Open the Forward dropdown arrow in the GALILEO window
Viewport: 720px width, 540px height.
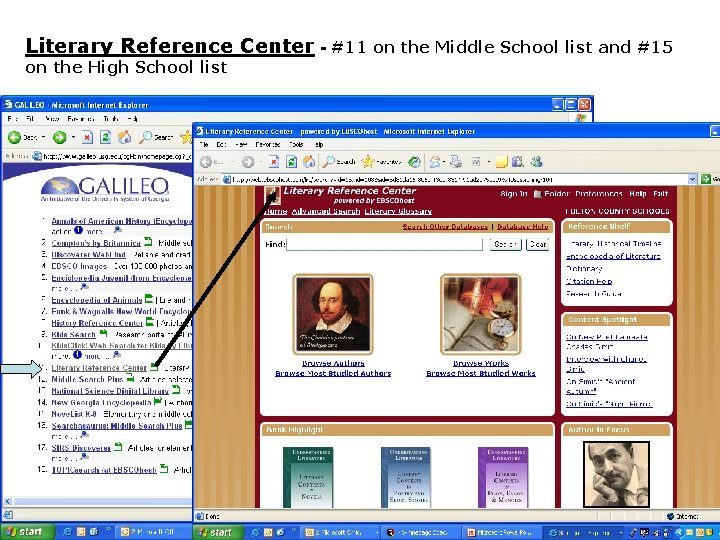[x=73, y=137]
